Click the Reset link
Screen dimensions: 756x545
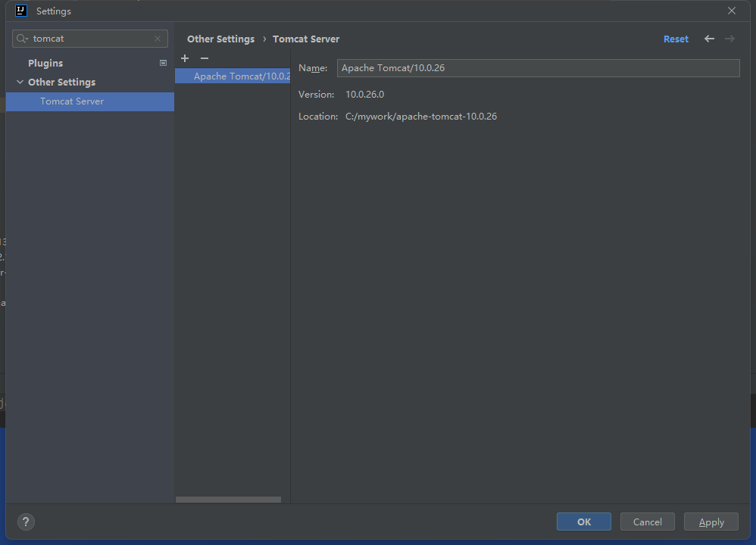[x=676, y=39]
